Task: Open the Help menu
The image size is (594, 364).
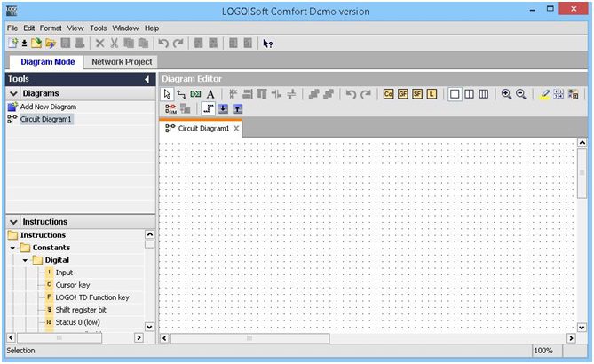Action: pos(152,28)
